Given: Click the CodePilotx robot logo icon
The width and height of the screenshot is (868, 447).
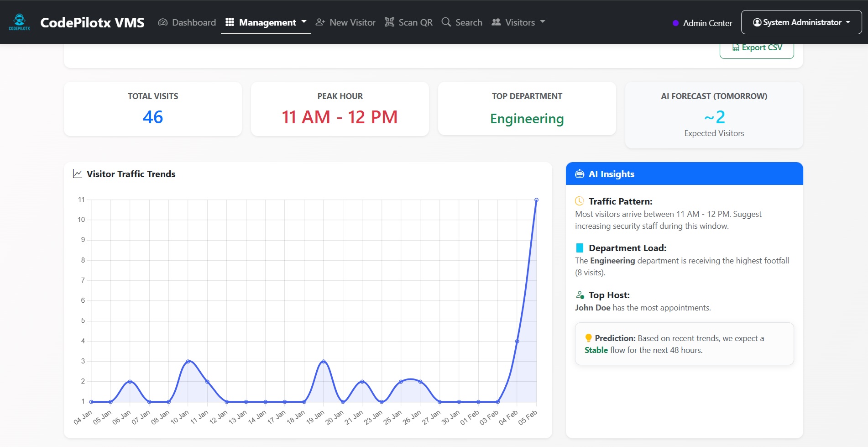Looking at the screenshot, I should click(x=19, y=21).
